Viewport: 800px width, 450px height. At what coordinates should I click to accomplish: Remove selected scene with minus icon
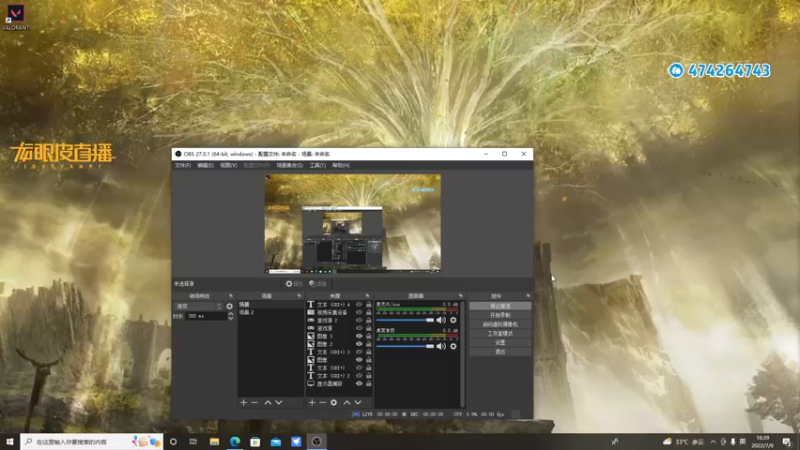click(255, 403)
